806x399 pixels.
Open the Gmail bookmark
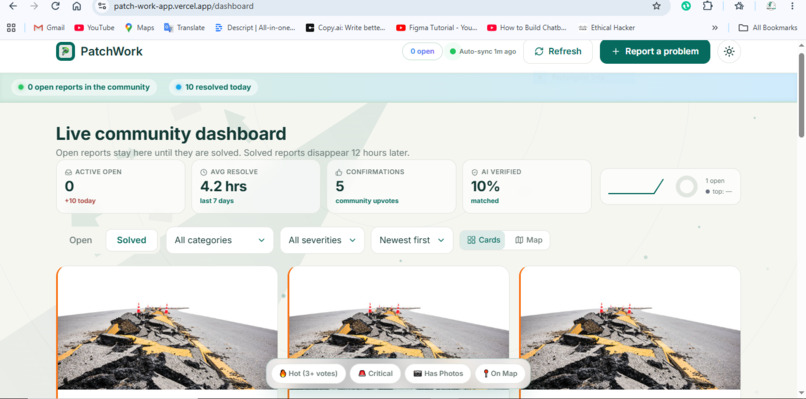[x=49, y=28]
